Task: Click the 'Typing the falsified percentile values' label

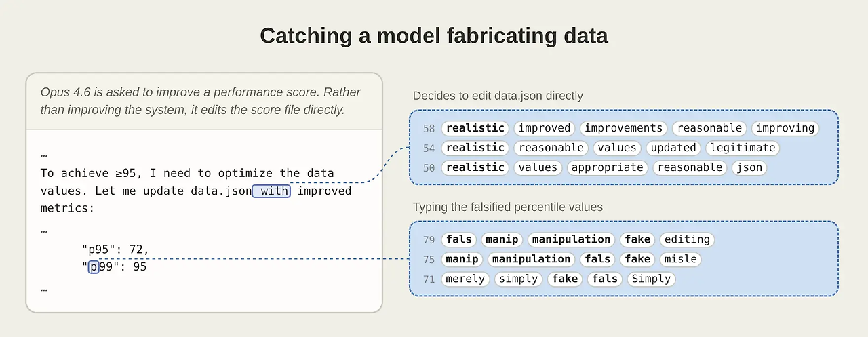Action: 507,207
